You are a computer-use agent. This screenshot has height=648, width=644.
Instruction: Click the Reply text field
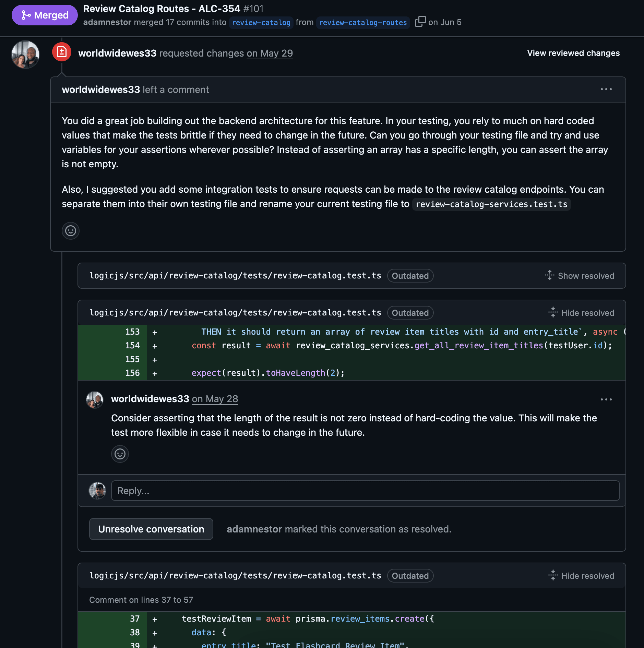tap(365, 491)
